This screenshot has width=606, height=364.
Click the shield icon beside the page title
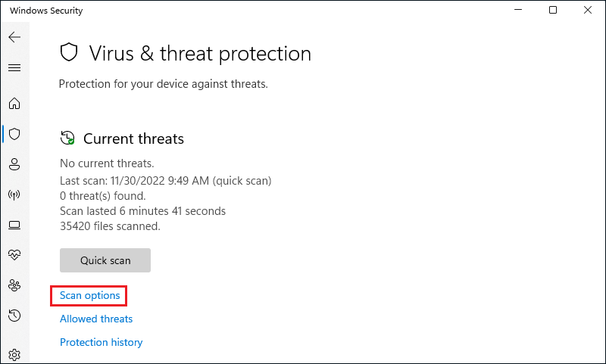(x=69, y=52)
